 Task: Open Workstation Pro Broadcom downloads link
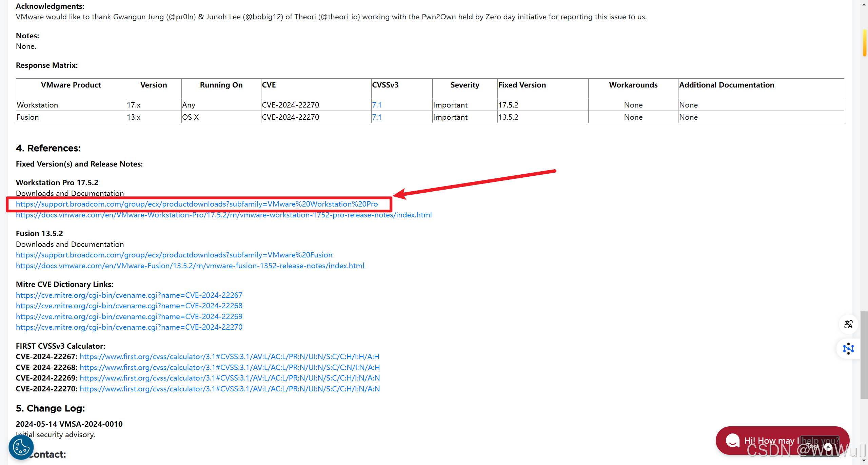[197, 204]
